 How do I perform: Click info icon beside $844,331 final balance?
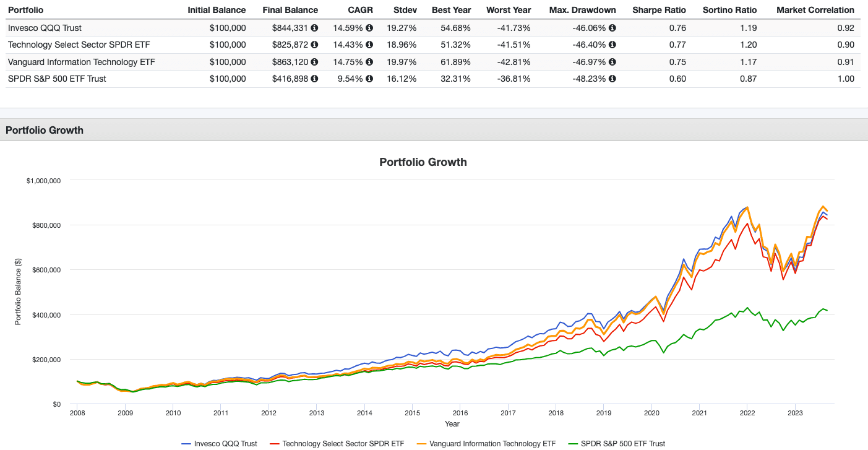pos(314,28)
